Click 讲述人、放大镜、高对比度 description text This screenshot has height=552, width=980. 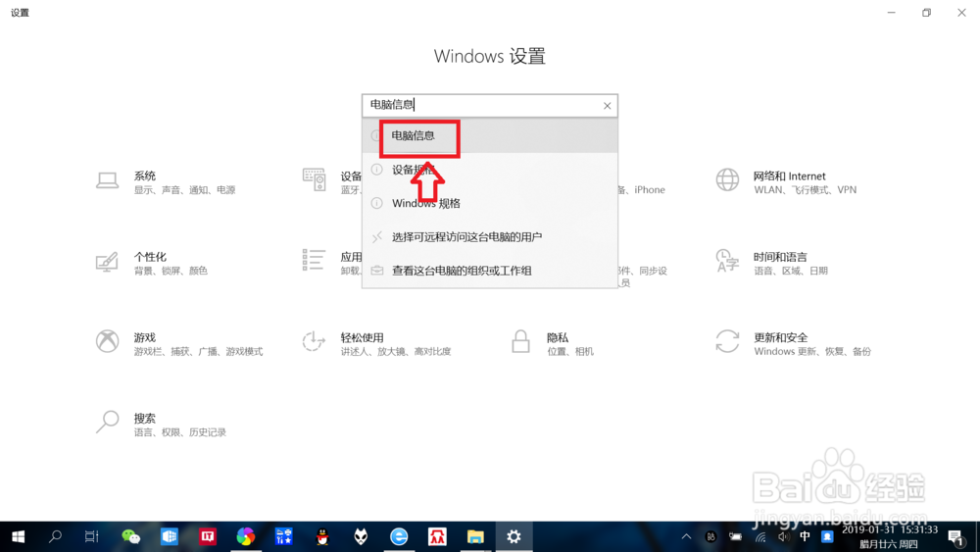(x=396, y=351)
